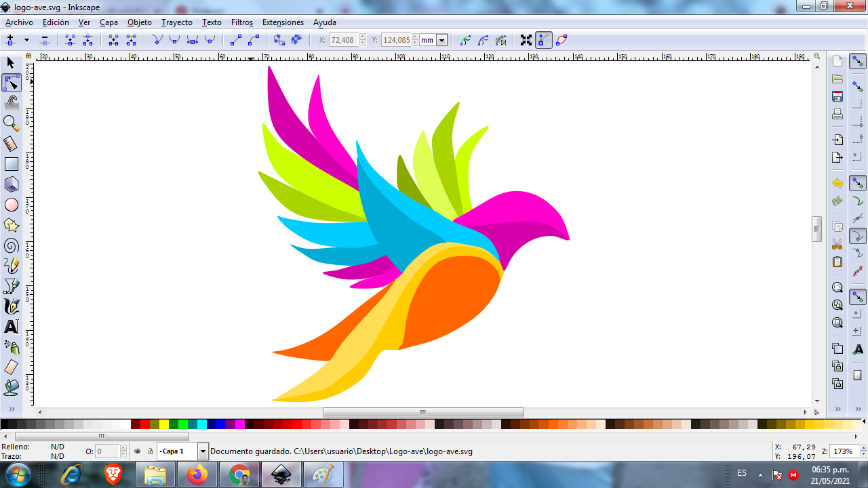
Task: Select the 3D box tool
Action: pyautogui.click(x=11, y=184)
